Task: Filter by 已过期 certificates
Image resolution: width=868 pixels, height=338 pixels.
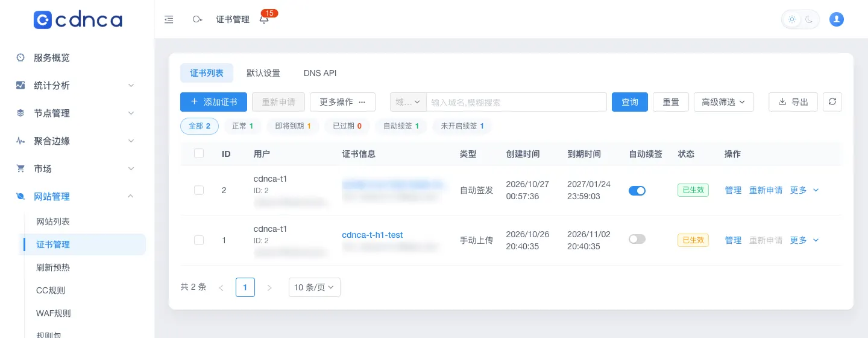Action: pyautogui.click(x=347, y=126)
